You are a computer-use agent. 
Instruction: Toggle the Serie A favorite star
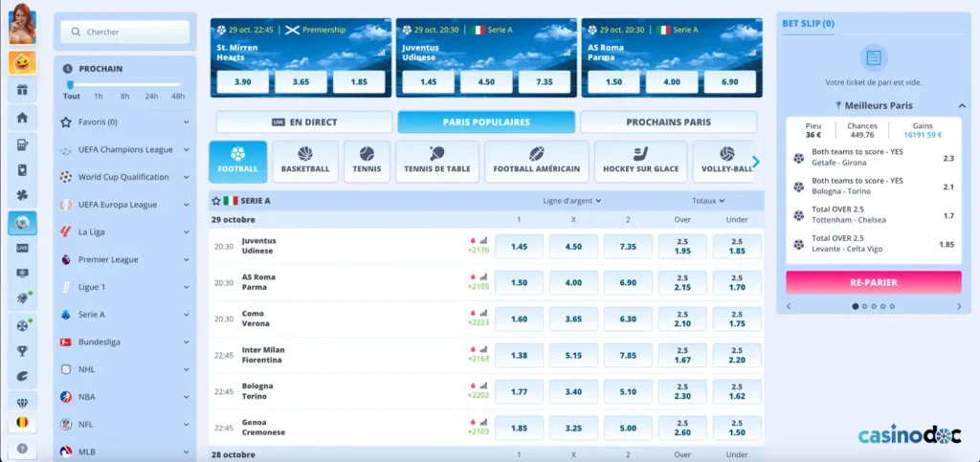point(216,201)
